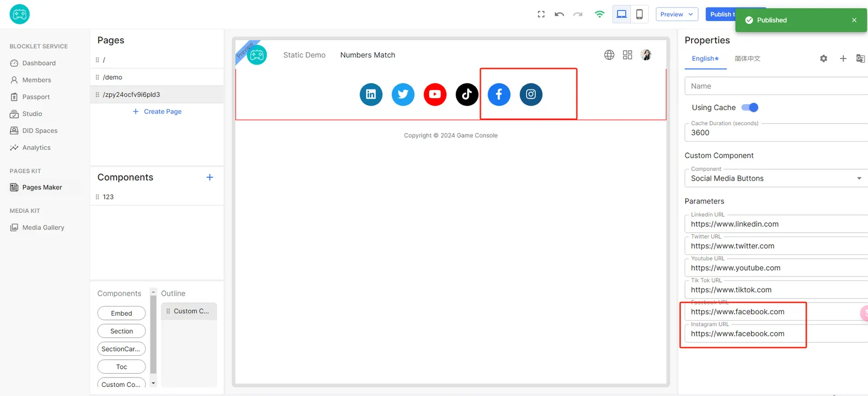Image resolution: width=868 pixels, height=396 pixels.
Task: Select the /zpy24ocfv9i6pld3 page
Action: (x=157, y=94)
